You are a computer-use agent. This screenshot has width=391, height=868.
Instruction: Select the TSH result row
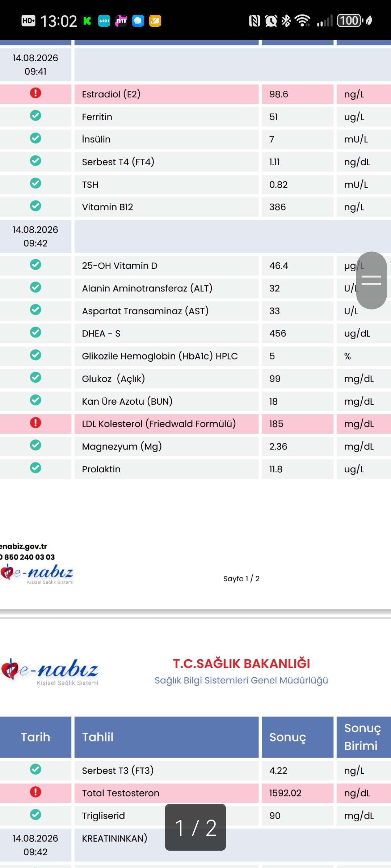click(195, 184)
